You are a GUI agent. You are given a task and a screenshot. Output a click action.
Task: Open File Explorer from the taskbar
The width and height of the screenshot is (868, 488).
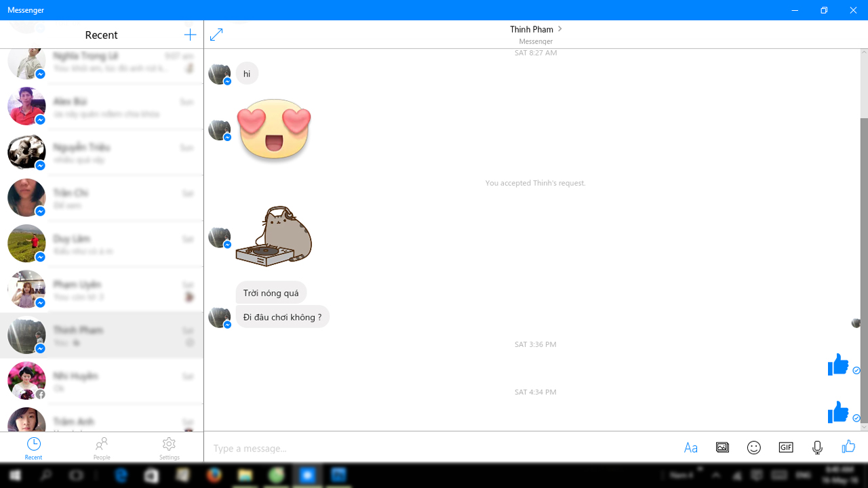tap(245, 476)
